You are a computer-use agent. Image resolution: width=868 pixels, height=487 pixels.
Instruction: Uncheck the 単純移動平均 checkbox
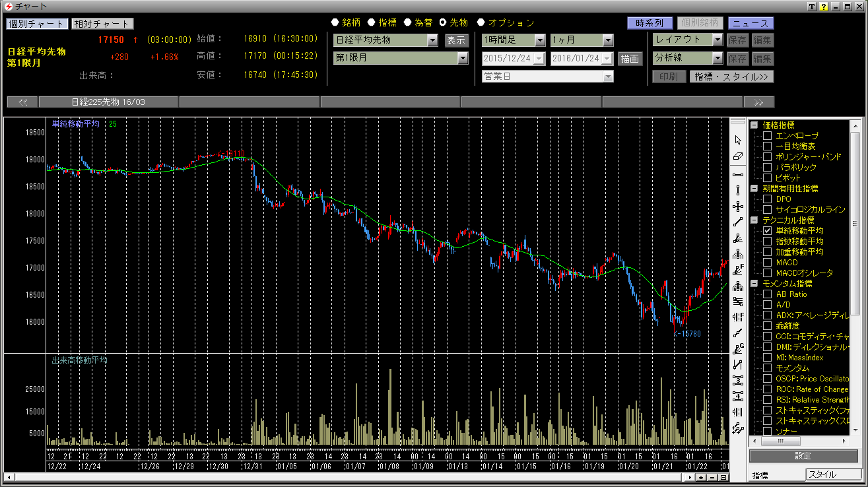[x=767, y=231]
